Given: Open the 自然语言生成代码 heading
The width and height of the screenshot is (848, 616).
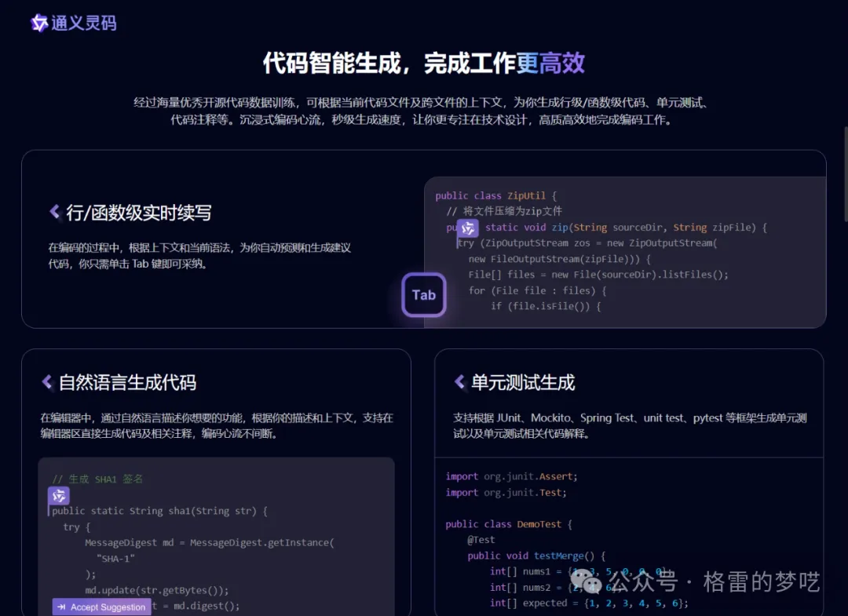Looking at the screenshot, I should tap(127, 383).
